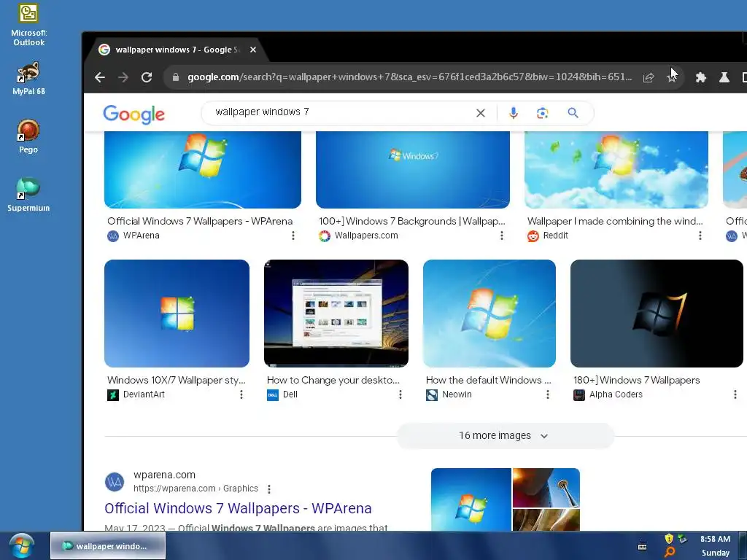
Task: Click the flask experiments icon in toolbar
Action: point(724,77)
